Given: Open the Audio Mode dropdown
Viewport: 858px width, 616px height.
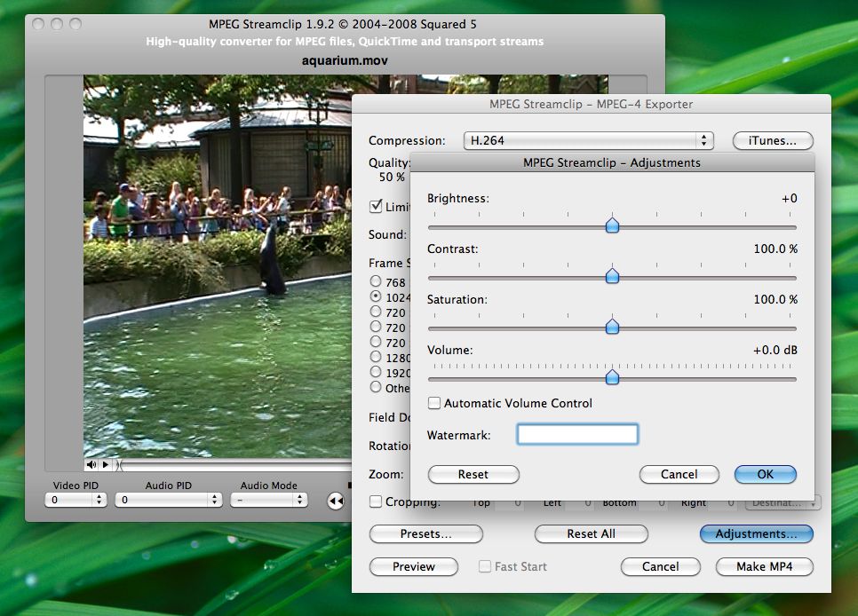Looking at the screenshot, I should [268, 500].
